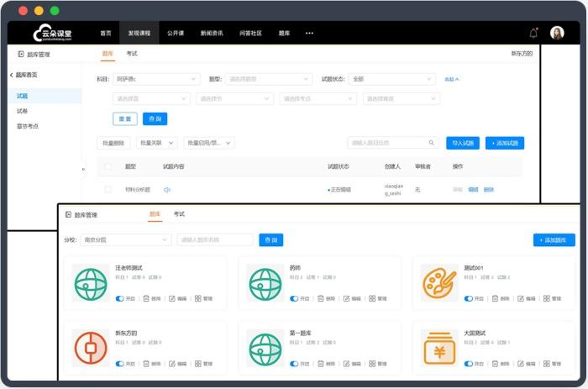Click the magnifier icon in the question search box
This screenshot has width=588, height=389.
431,143
